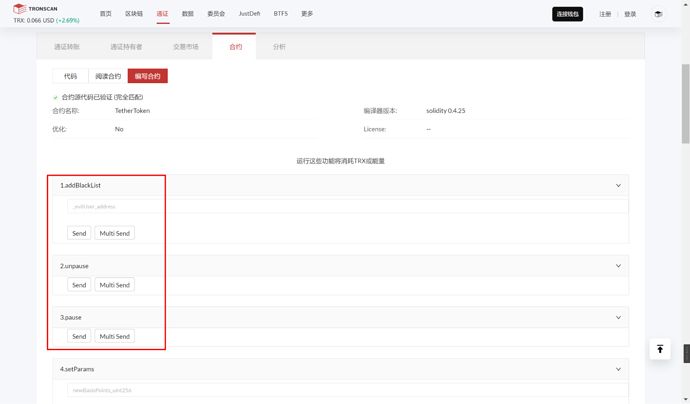690x404 pixels.
Task: Click the 4.setParams function title
Action: coord(77,369)
